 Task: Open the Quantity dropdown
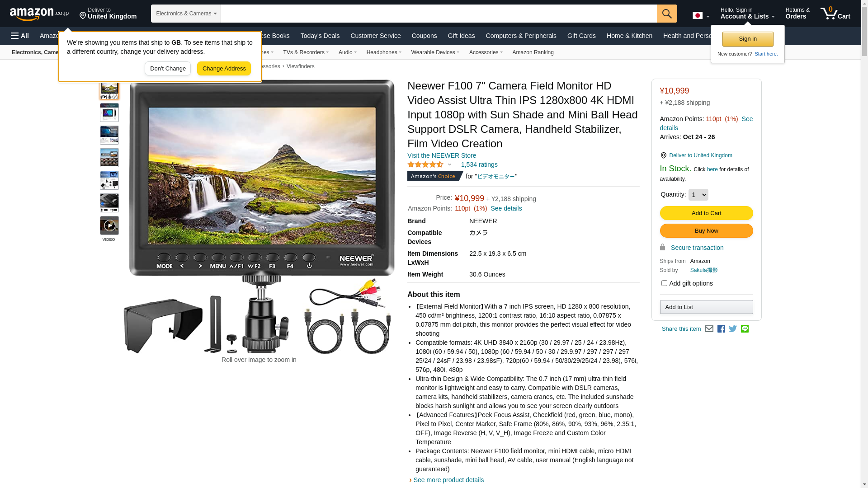(698, 195)
